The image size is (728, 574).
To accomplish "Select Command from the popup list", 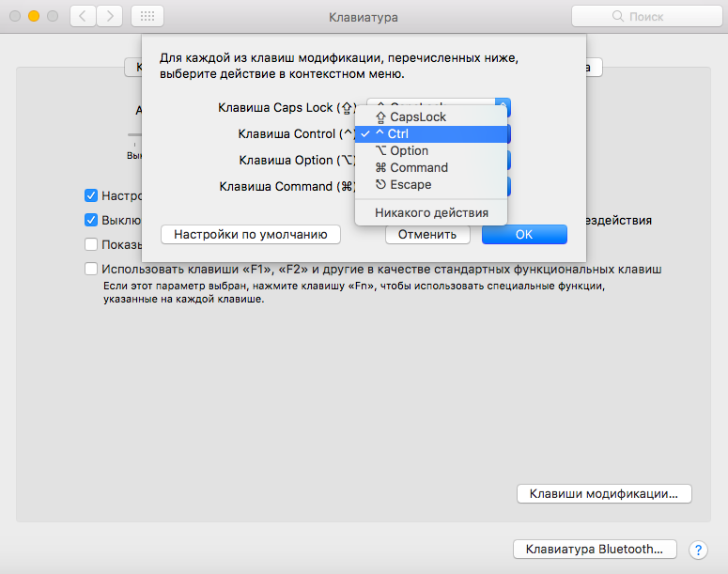I will [418, 167].
